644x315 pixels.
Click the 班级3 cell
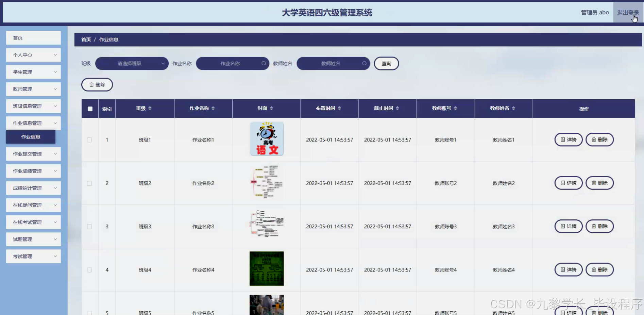[x=145, y=227]
